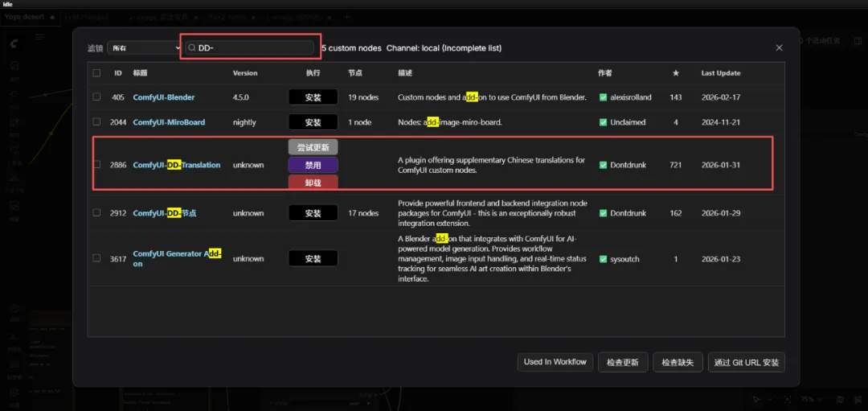The width and height of the screenshot is (868, 411).
Task: Open the ComfyUI-DD-Translation title link
Action: tap(177, 165)
